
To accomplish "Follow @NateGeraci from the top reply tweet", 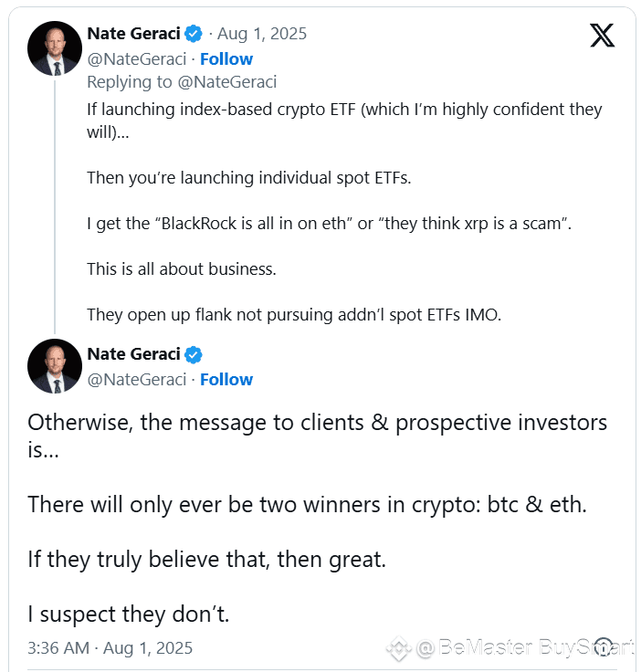I will (226, 59).
